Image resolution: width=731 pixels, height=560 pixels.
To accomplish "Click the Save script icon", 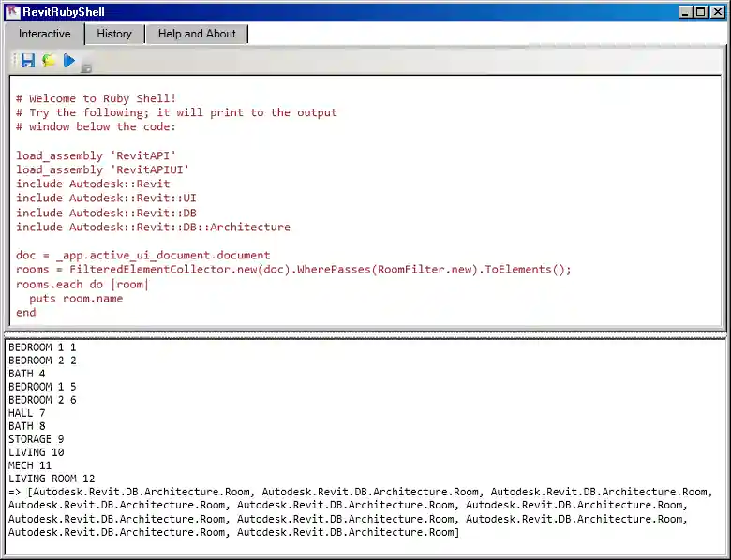I will point(28,61).
